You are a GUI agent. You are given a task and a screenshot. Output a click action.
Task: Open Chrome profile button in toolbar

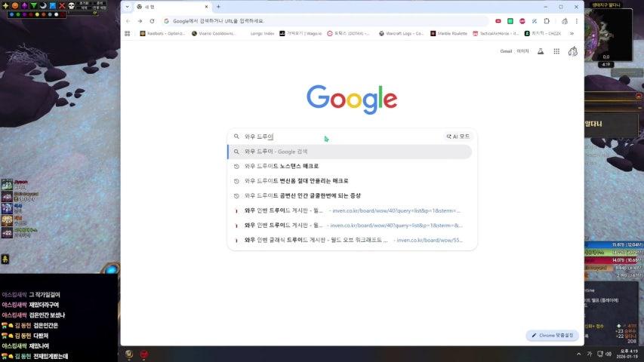(565, 21)
